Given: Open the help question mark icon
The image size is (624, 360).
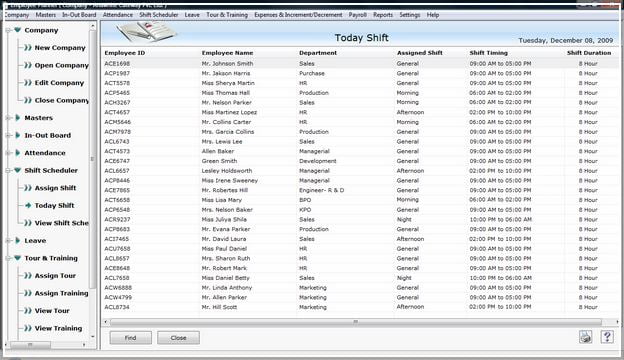Looking at the screenshot, I should [607, 337].
